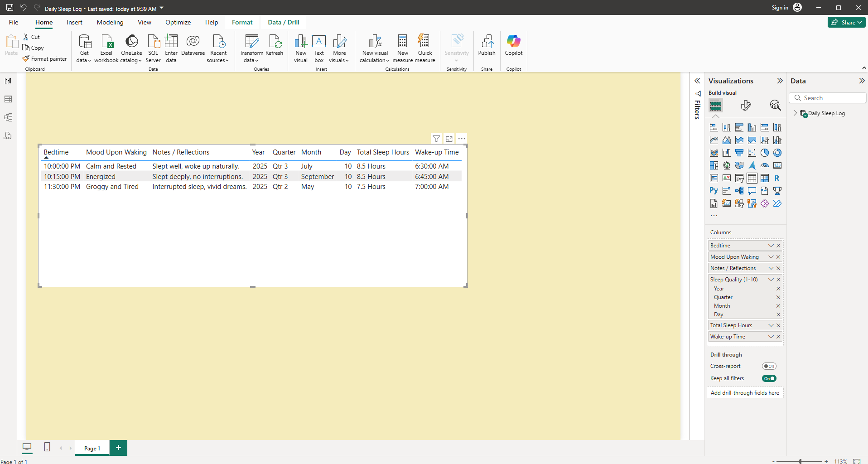Open the Table view in left sidebar
The width and height of the screenshot is (868, 464).
click(x=8, y=99)
